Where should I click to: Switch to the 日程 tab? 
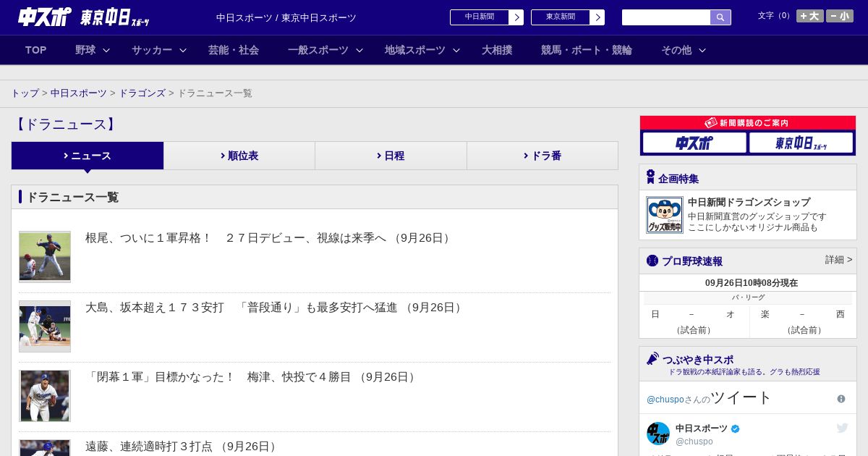(x=391, y=156)
